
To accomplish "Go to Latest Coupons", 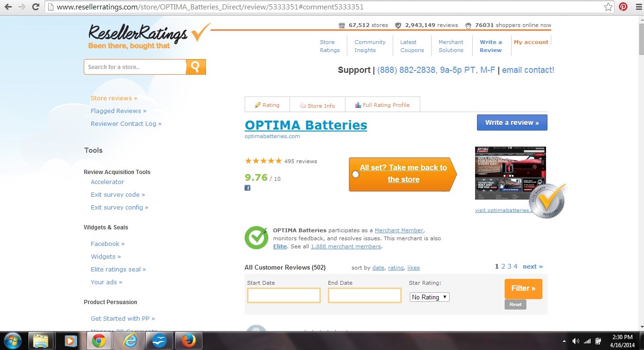I will (x=412, y=46).
